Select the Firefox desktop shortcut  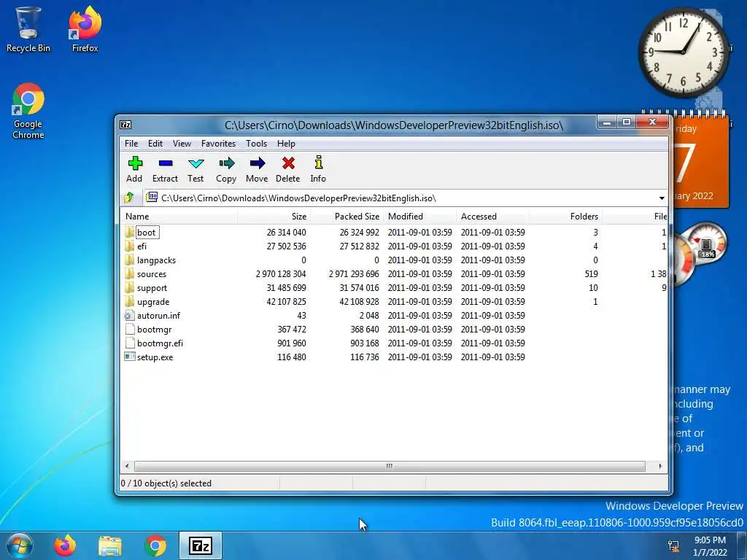[x=85, y=28]
